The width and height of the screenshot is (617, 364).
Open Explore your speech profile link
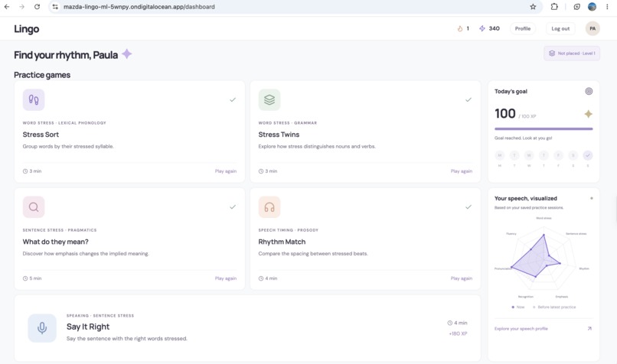tap(521, 329)
